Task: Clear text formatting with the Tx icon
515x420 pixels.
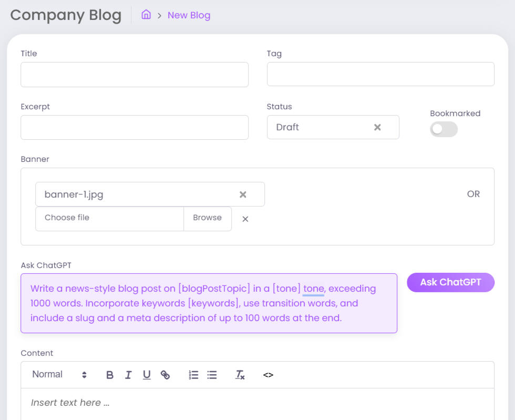Action: click(239, 375)
